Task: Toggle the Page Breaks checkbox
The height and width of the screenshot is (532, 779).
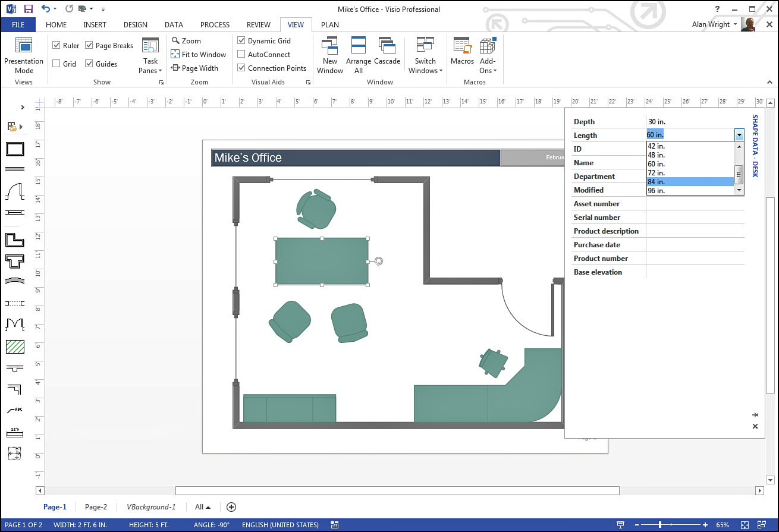Action: pyautogui.click(x=89, y=45)
